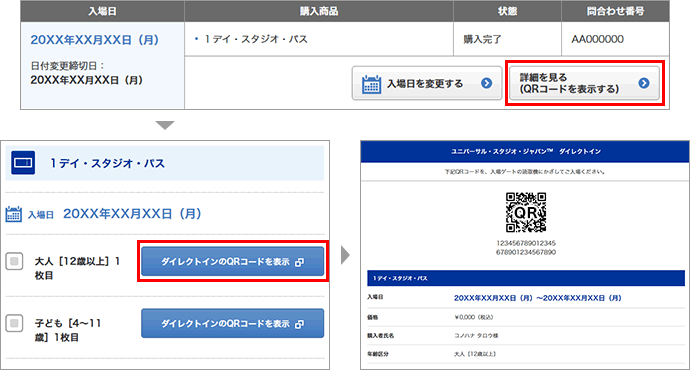Click the 年齢区分 label
The width and height of the screenshot is (690, 370).
[x=378, y=354]
